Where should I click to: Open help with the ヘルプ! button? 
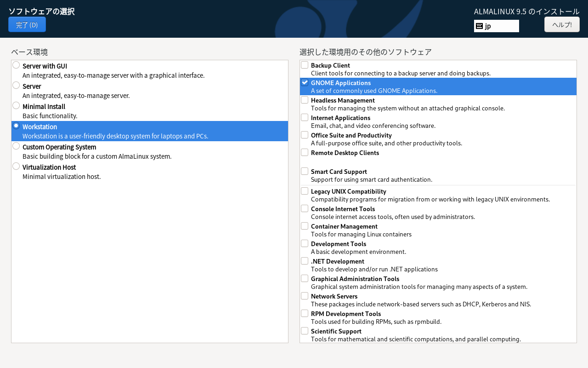pos(562,25)
